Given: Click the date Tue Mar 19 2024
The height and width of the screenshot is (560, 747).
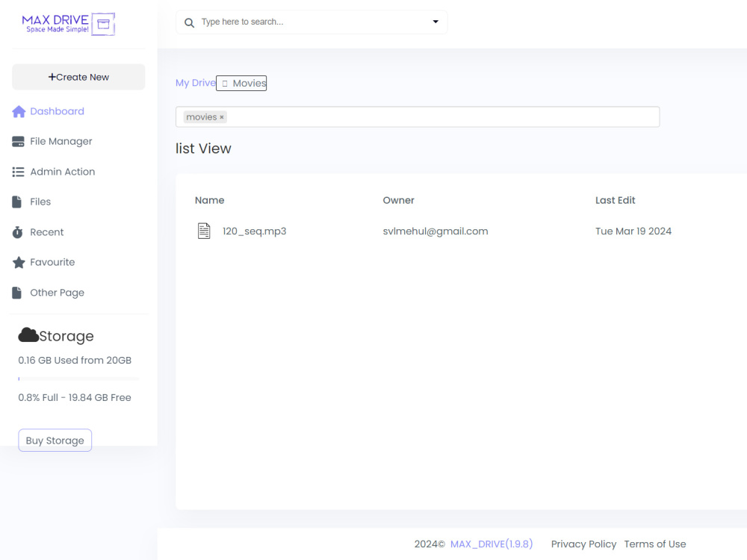Looking at the screenshot, I should (x=633, y=231).
